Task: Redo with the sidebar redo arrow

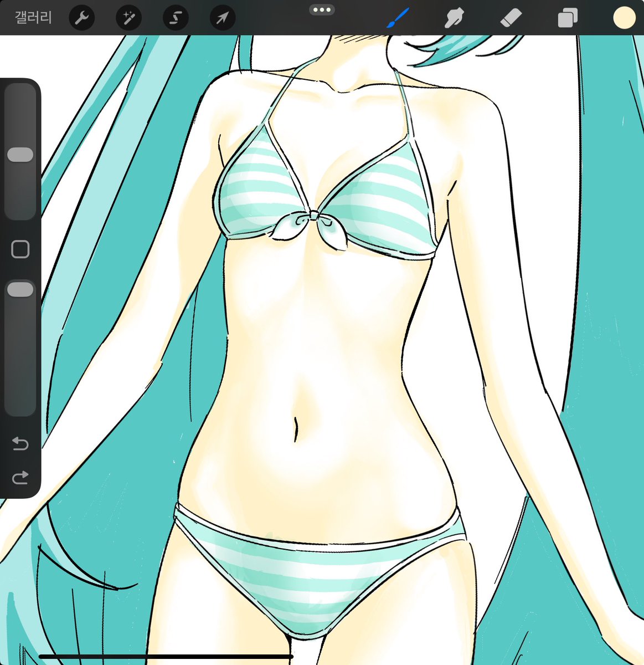Action: (x=20, y=477)
